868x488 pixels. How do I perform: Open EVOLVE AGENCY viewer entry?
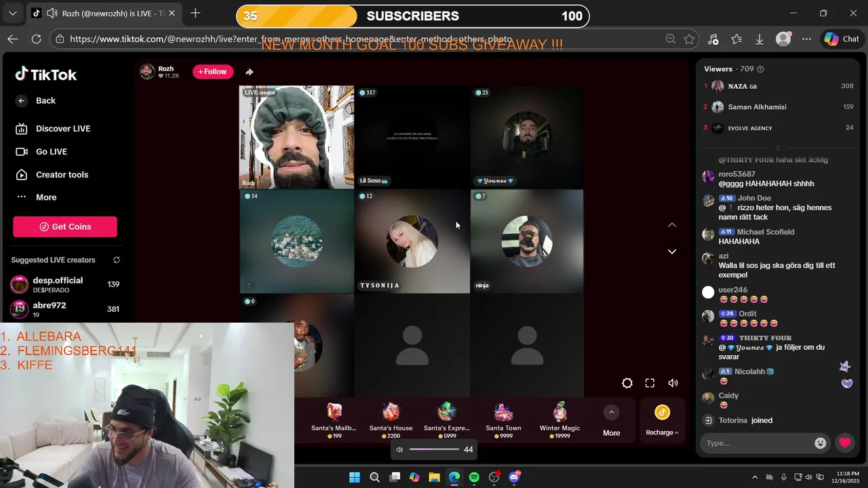click(x=778, y=127)
